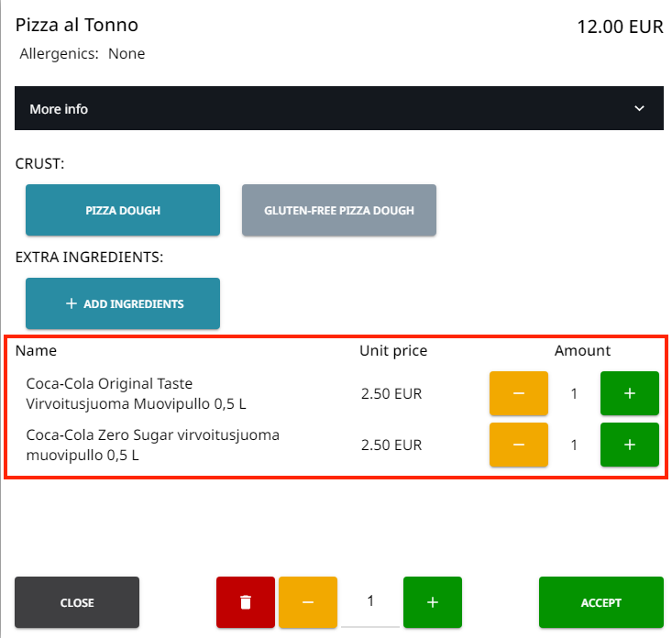Screen dimensions: 672x638
Task: Click the Unit price column header
Action: [x=392, y=350]
